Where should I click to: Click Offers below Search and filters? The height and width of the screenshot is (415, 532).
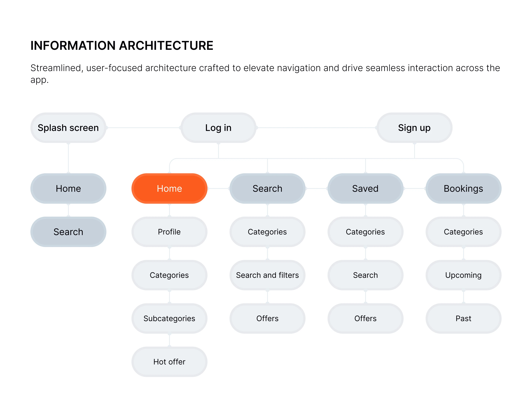(267, 318)
